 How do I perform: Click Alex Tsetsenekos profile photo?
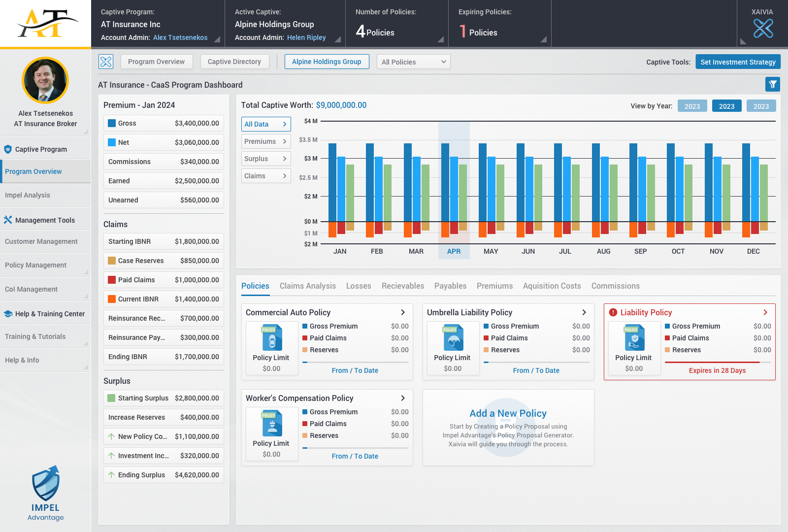tap(45, 81)
